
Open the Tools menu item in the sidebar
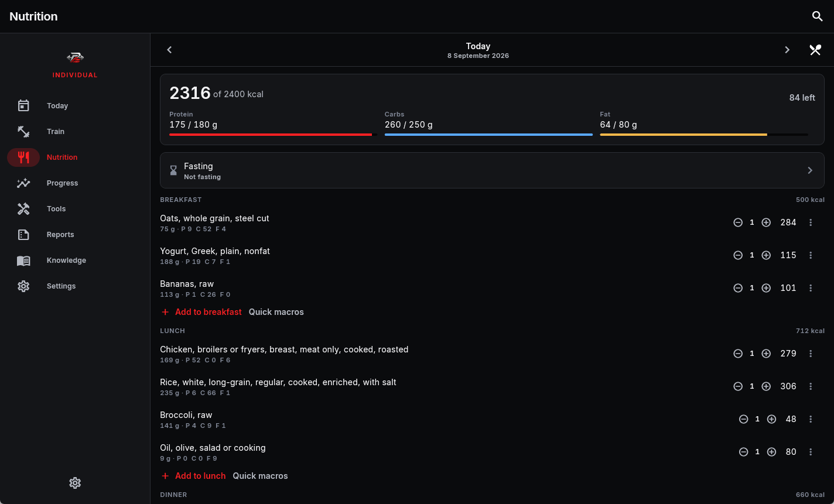click(75, 209)
